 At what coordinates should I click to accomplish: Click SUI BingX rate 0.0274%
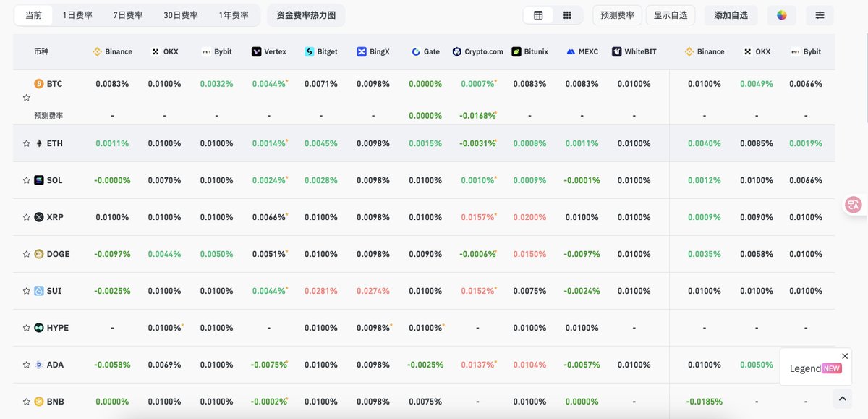373,291
